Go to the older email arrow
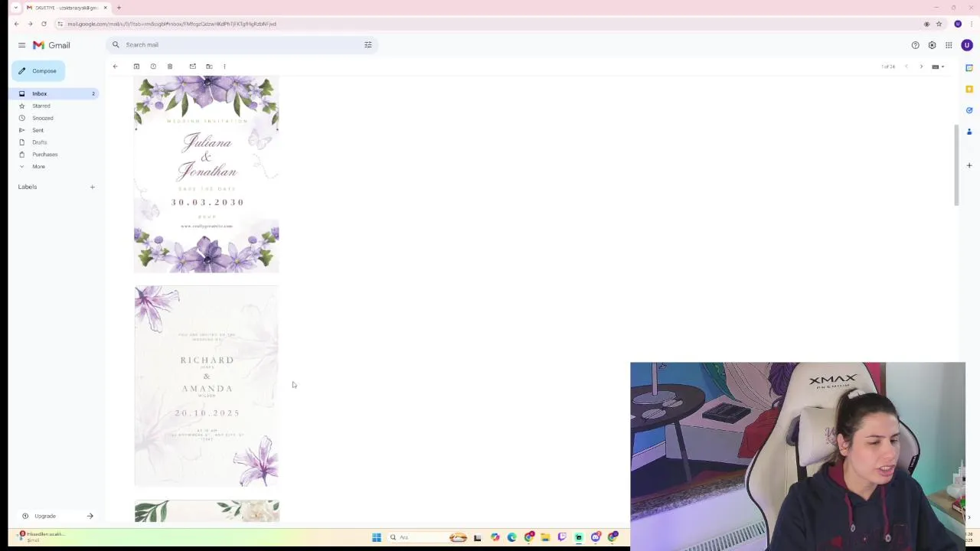 click(921, 67)
